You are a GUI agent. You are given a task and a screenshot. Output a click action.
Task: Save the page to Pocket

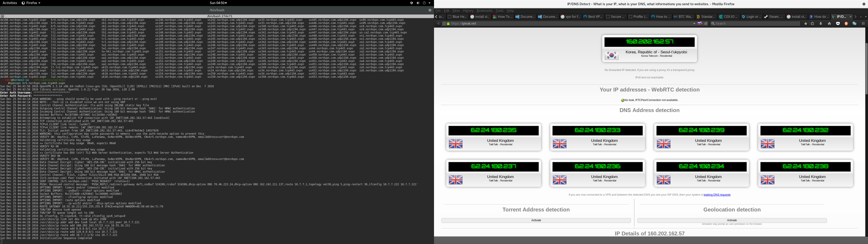click(x=838, y=23)
